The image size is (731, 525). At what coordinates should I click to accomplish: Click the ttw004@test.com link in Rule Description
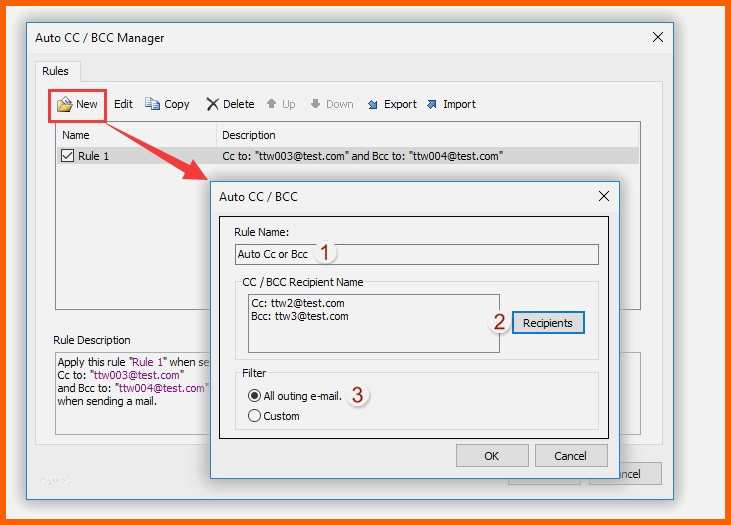click(x=161, y=388)
